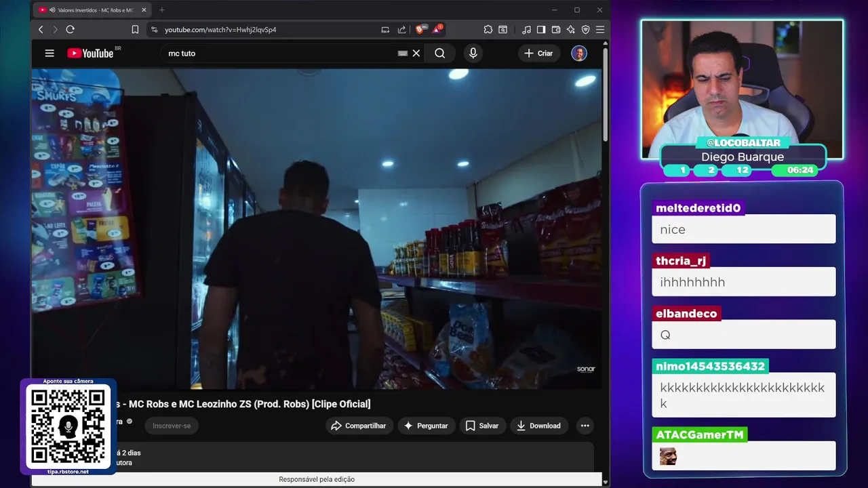Mute tab via speaker icon on tab
Image resolution: width=868 pixels, height=488 pixels.
pos(52,10)
